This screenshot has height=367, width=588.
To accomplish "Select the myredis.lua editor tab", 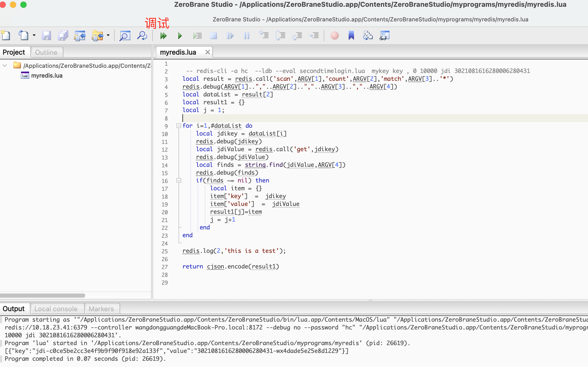I will pos(178,52).
